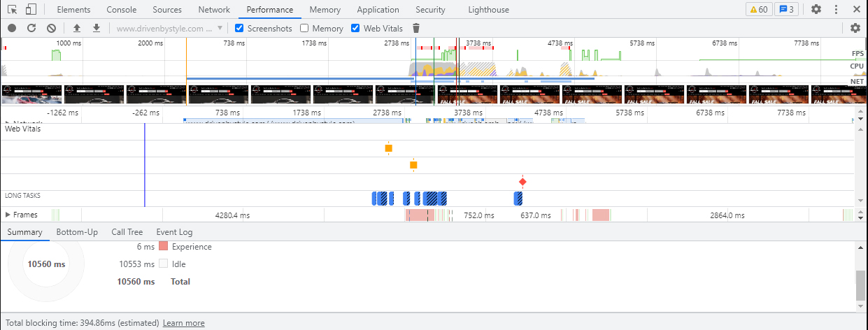Click the 60 warnings badge button
This screenshot has height=330, width=868.
point(758,10)
